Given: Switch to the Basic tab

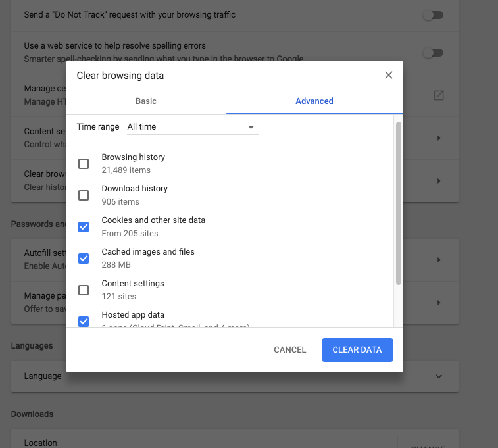Looking at the screenshot, I should pyautogui.click(x=146, y=101).
